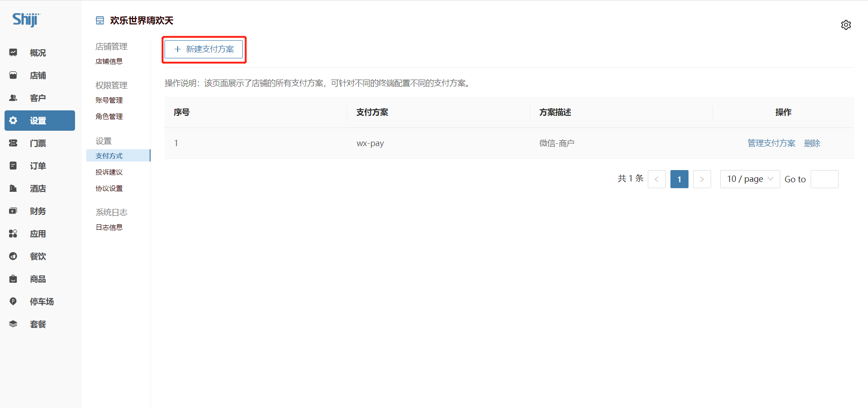Image resolution: width=868 pixels, height=408 pixels.
Task: Click the 操作 column header
Action: point(783,112)
